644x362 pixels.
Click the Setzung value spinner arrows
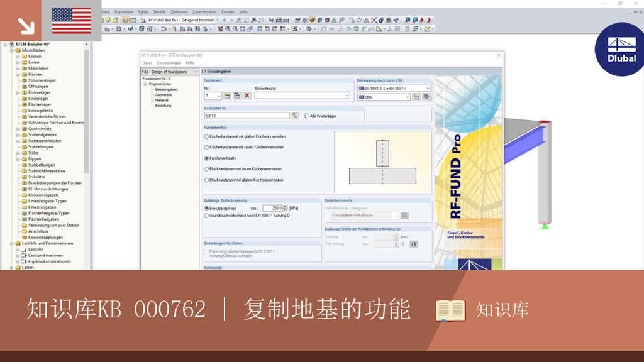[x=396, y=237]
